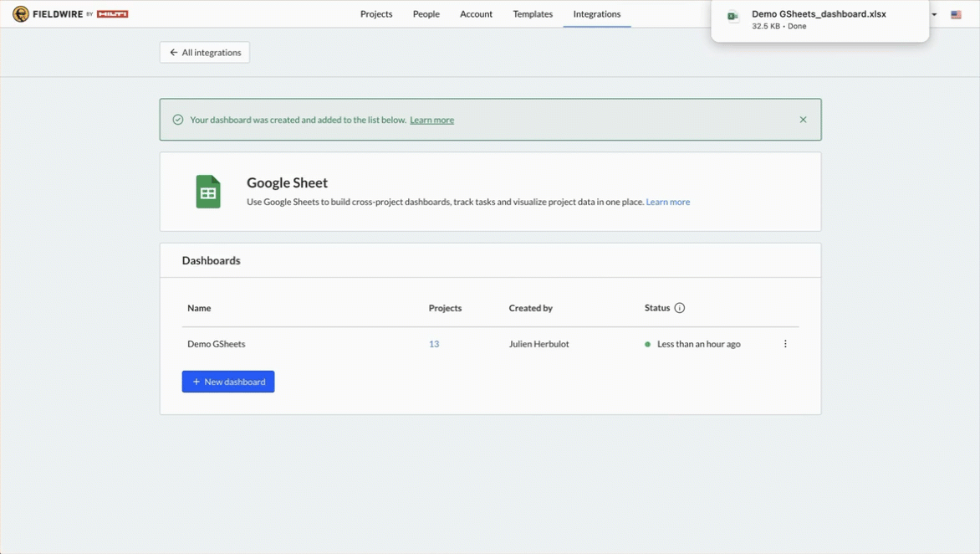
Task: Create a New dashboard
Action: [228, 382]
